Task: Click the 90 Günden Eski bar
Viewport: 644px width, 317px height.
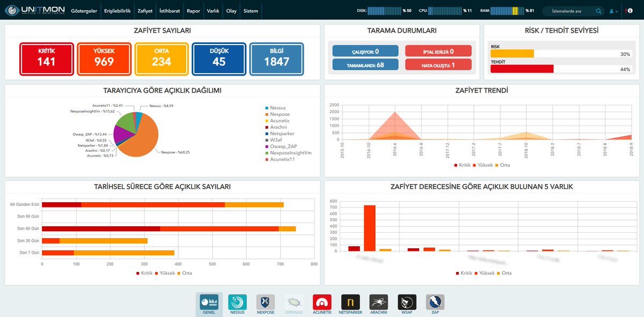Action: point(163,204)
